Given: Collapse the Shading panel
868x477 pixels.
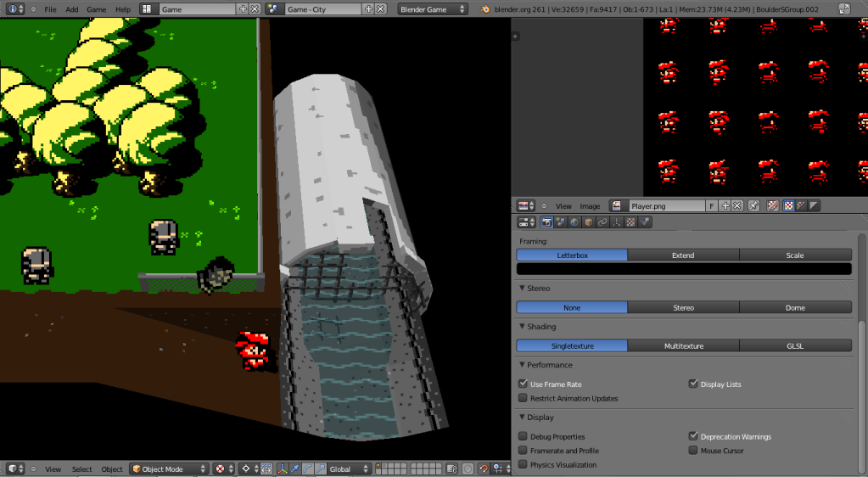Looking at the screenshot, I should 522,326.
